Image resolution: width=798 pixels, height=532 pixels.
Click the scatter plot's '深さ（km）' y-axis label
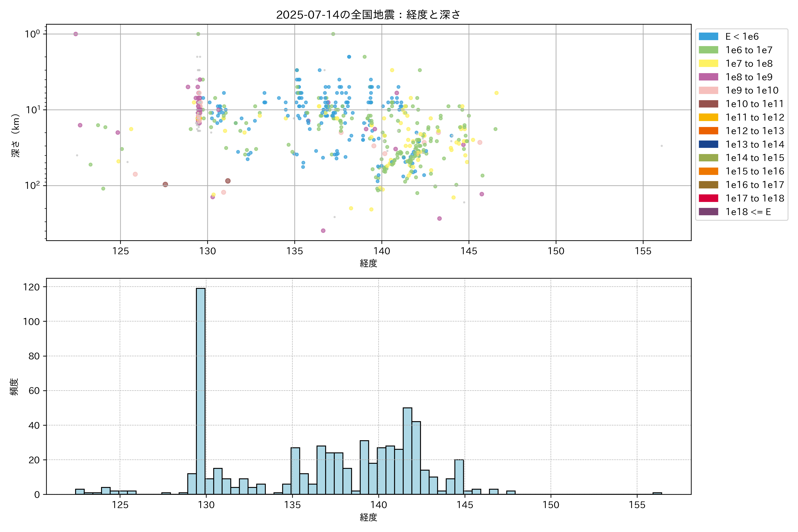point(16,136)
